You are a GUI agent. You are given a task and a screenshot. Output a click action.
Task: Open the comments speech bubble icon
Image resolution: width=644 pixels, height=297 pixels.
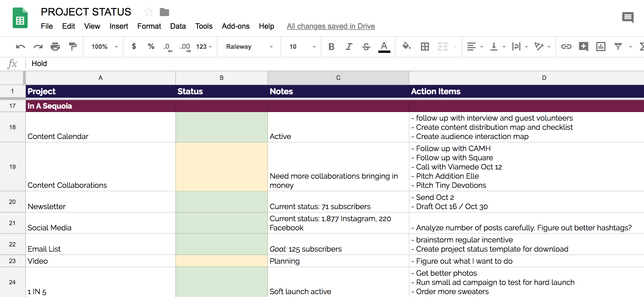click(x=628, y=18)
